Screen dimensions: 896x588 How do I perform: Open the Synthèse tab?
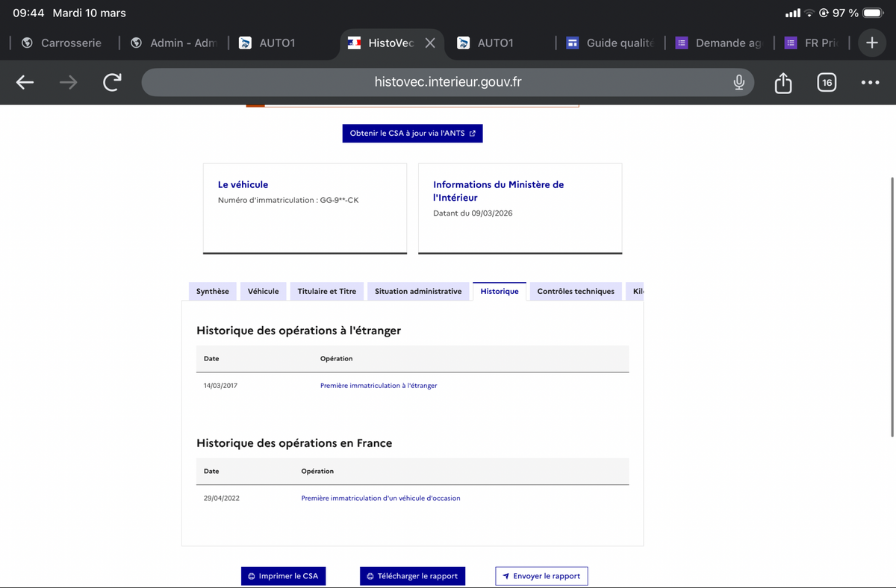[213, 291]
